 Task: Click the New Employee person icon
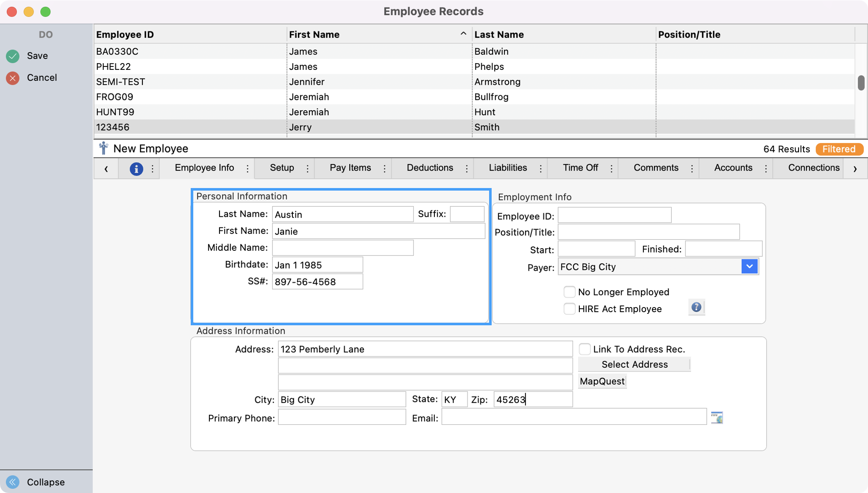[103, 149]
